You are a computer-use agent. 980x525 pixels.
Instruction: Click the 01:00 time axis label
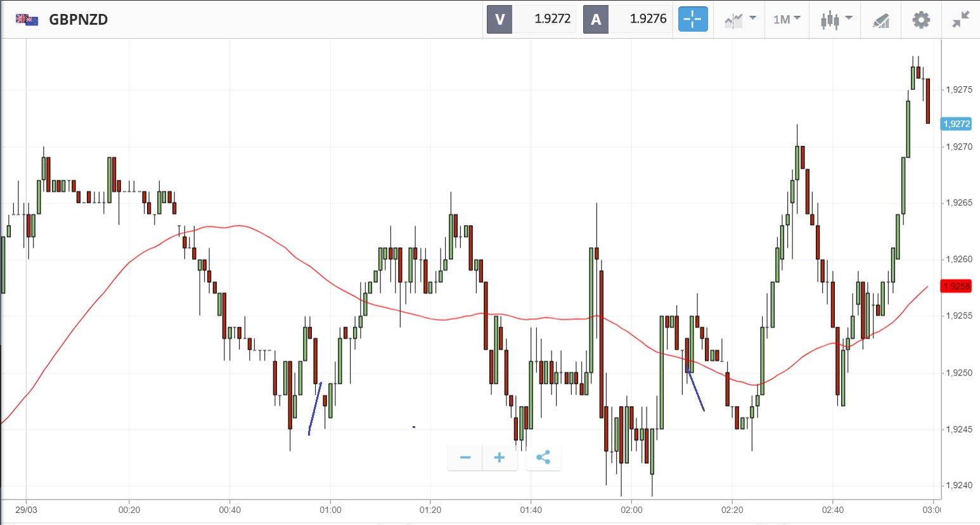point(330,510)
